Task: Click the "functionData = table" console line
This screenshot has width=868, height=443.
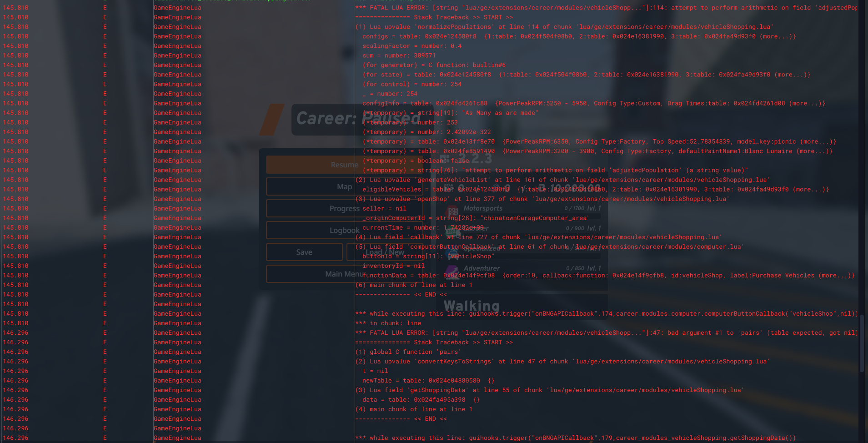Action: pos(608,275)
